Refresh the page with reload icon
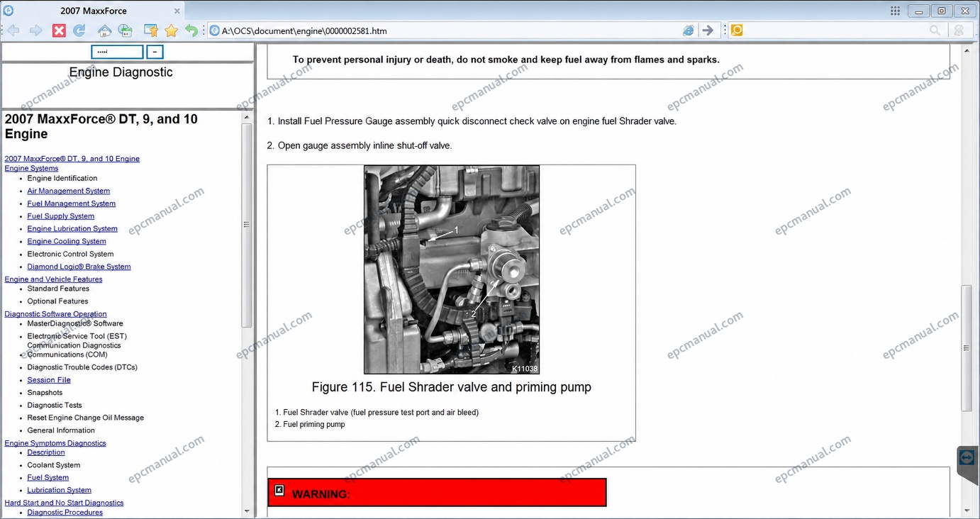The image size is (980, 519). (79, 30)
